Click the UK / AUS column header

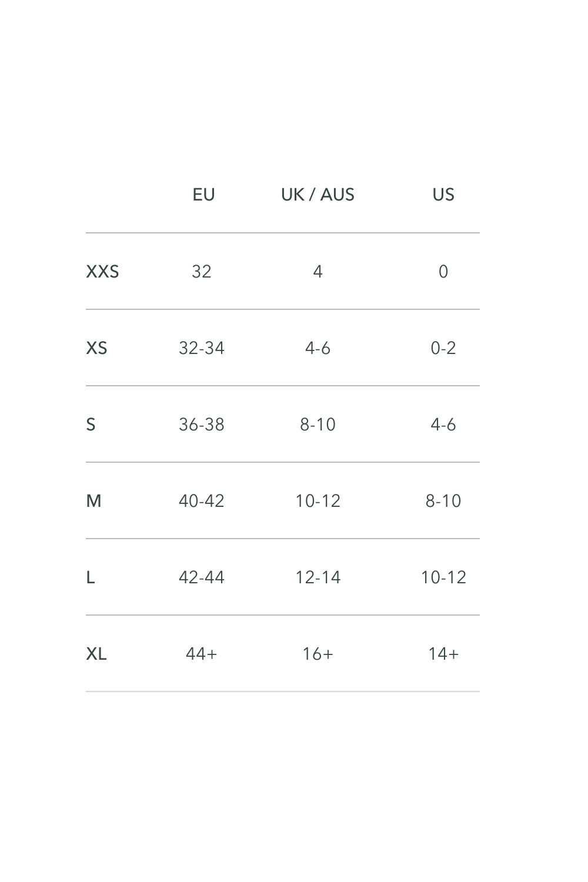(318, 195)
